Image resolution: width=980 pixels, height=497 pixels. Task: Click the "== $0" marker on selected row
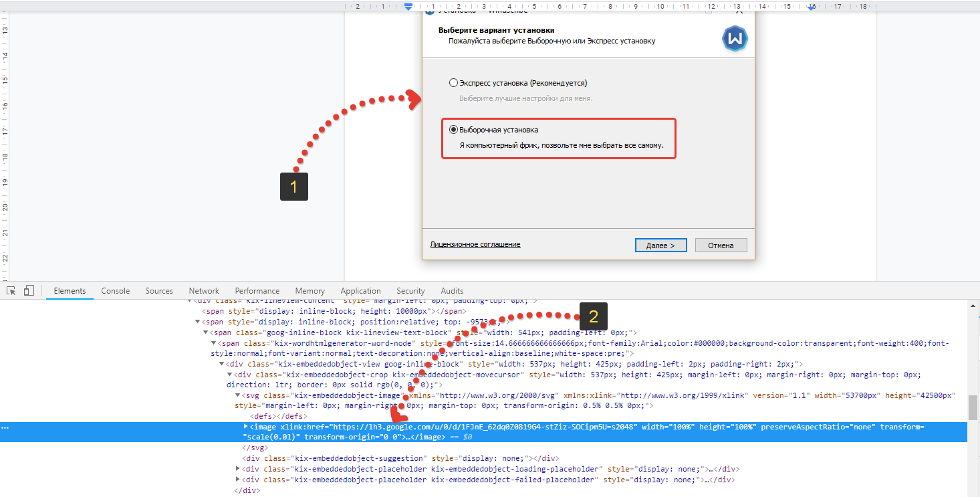point(461,437)
